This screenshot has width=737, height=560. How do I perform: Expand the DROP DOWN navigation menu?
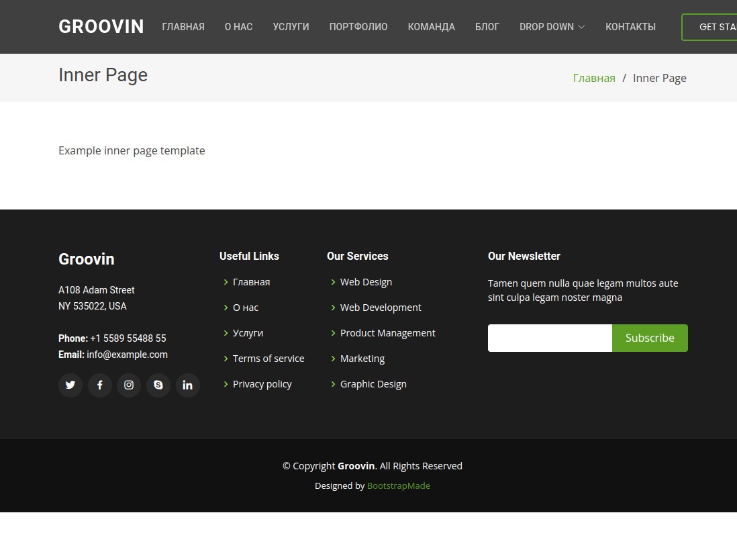tap(552, 27)
